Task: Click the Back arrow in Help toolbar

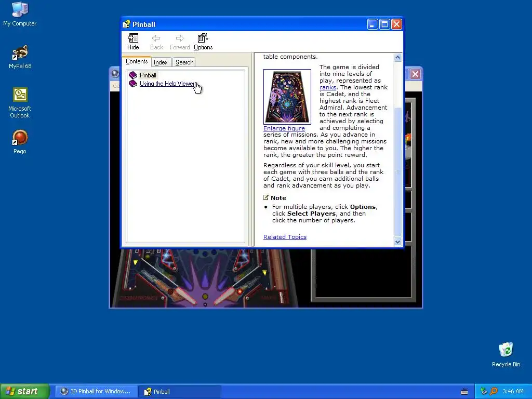Action: [156, 42]
